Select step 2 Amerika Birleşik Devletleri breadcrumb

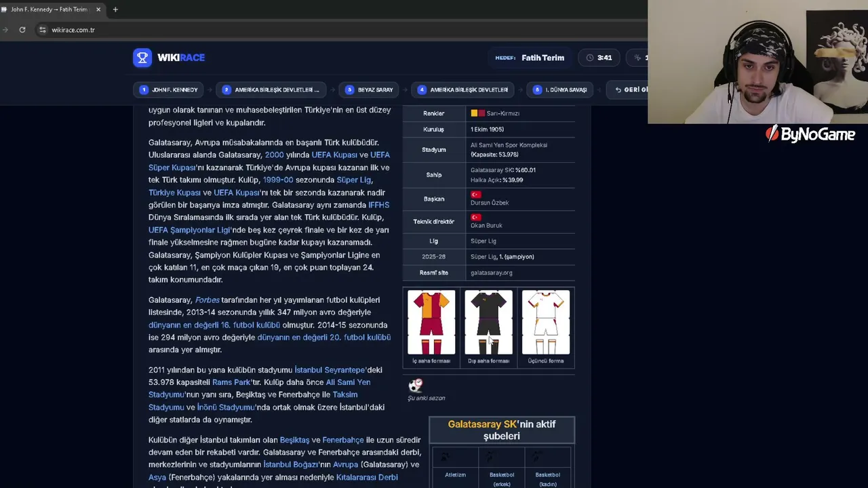tap(271, 89)
